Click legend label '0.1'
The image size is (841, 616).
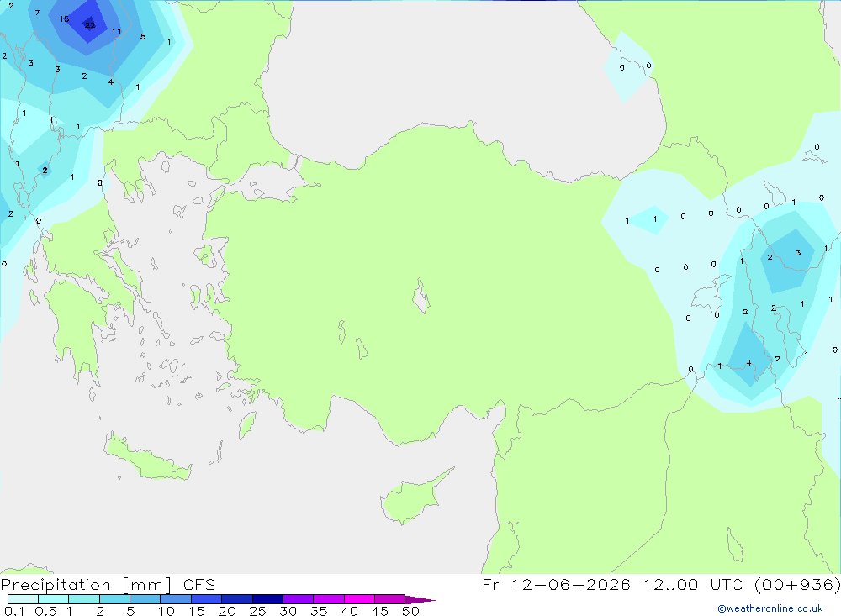pyautogui.click(x=14, y=611)
